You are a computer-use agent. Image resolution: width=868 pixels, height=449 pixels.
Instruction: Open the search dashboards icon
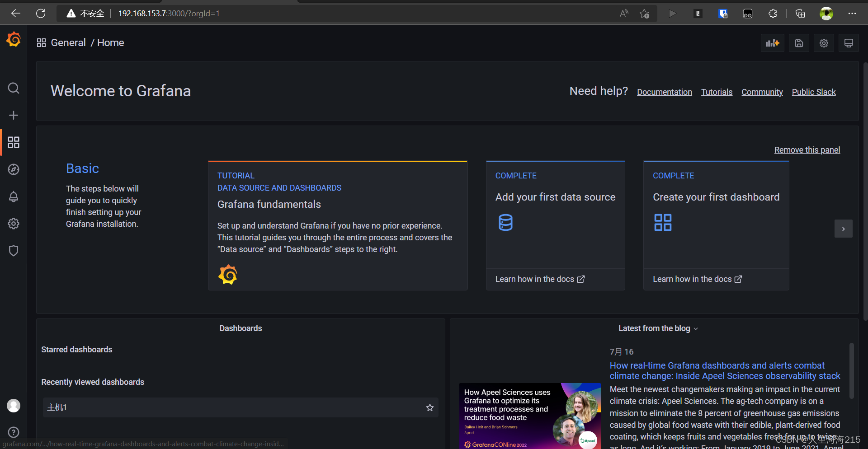14,88
